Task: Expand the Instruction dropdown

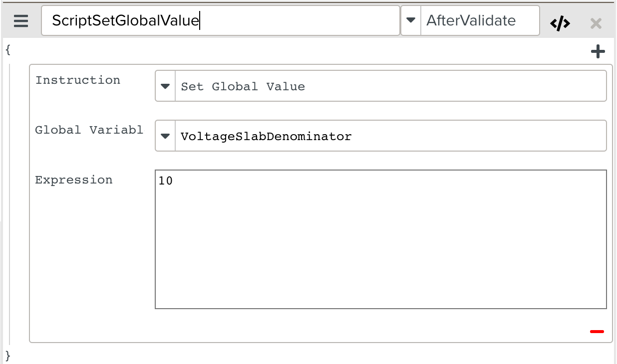Action: click(x=165, y=86)
